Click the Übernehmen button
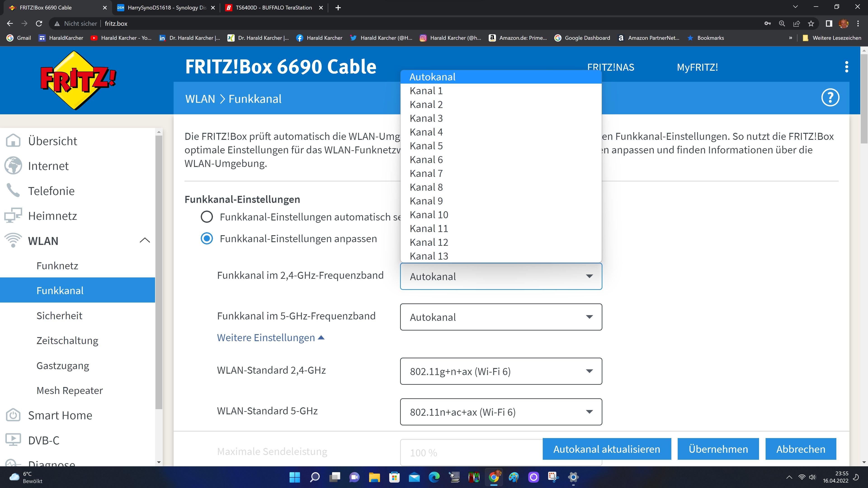The image size is (868, 488). pos(718,449)
